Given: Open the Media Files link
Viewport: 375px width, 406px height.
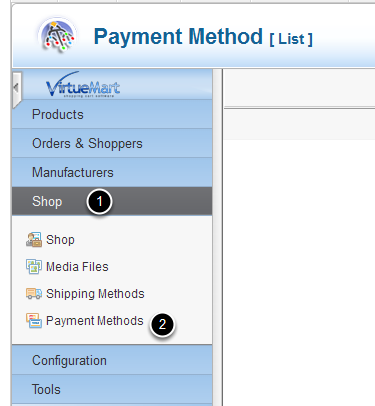Looking at the screenshot, I should (x=77, y=267).
